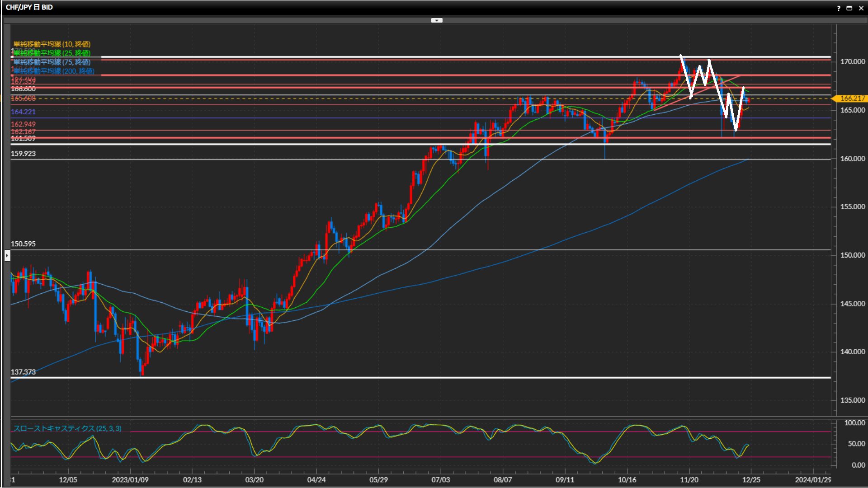Viewport: 868px width, 488px height.
Task: Click the current price tag 166.217
Action: click(852, 98)
